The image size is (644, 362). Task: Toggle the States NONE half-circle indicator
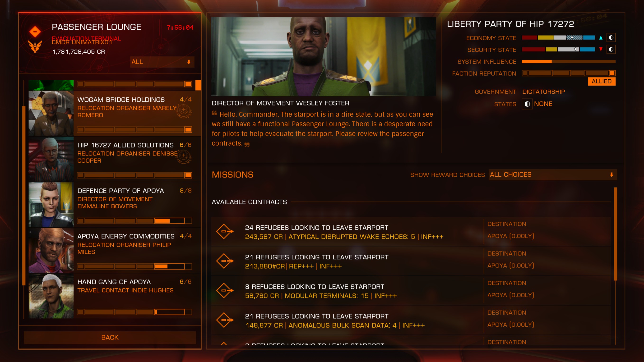point(527,104)
